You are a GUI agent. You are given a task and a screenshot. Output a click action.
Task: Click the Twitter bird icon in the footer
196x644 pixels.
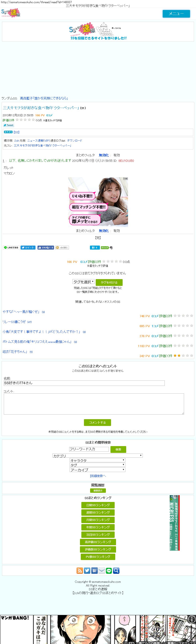(x=87, y=571)
